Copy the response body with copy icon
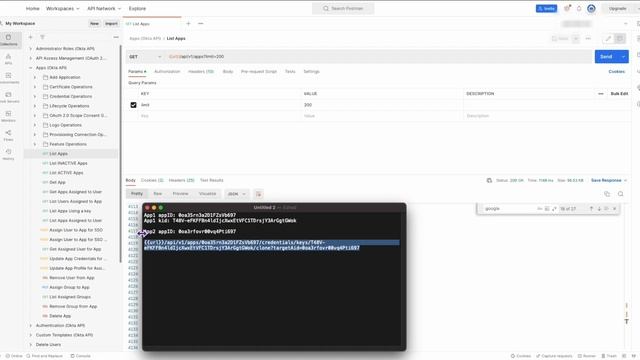Image resolution: width=640 pixels, height=360 pixels. click(607, 194)
